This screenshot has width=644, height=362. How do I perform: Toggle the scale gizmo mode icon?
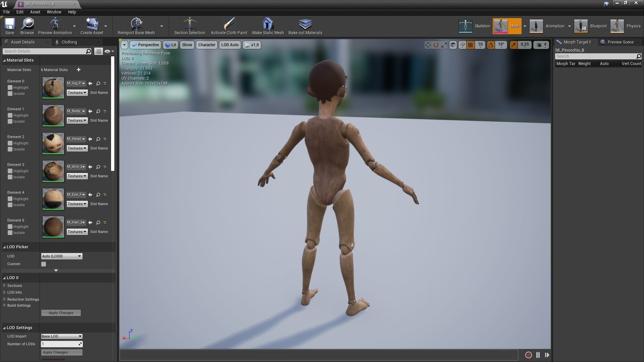click(x=444, y=45)
